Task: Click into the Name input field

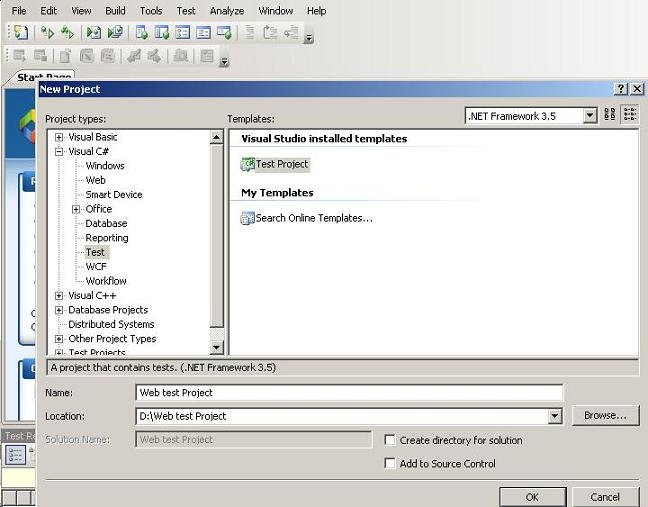Action: click(x=349, y=393)
